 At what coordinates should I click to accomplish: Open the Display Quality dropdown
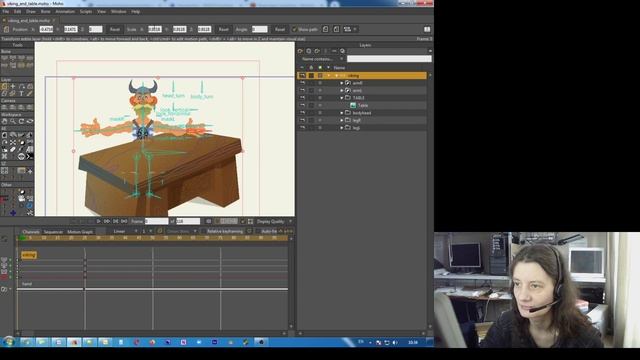pos(274,221)
